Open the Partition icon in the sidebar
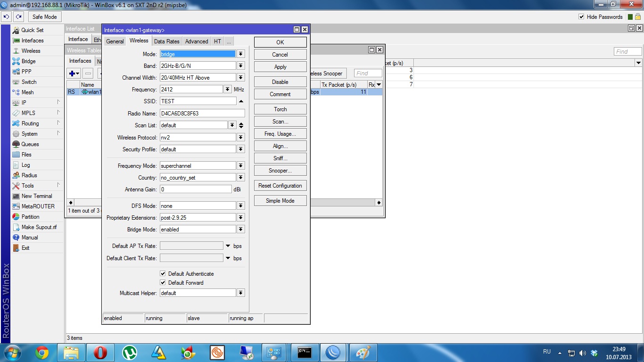Screen dimensions: 644x362 (x=17, y=217)
